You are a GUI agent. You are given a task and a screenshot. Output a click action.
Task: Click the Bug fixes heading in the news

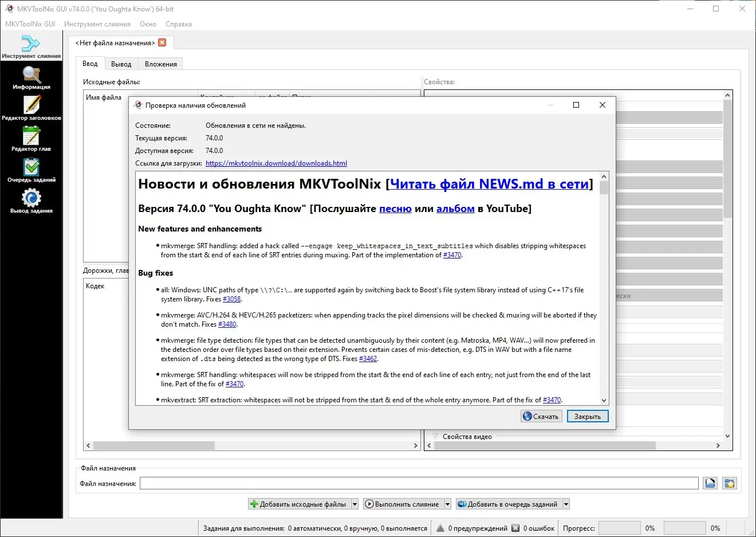(155, 273)
